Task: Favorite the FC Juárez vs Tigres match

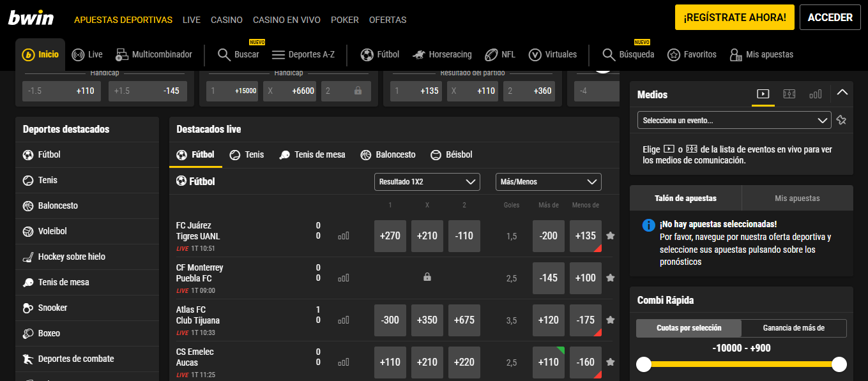Action: [x=610, y=236]
